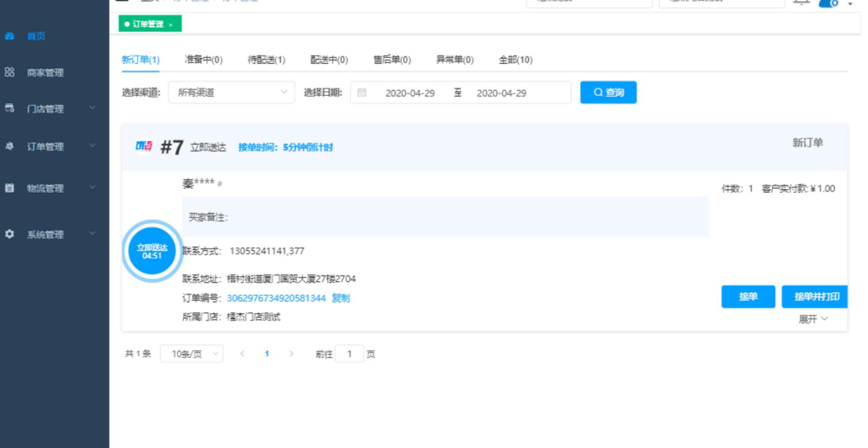This screenshot has width=868, height=448.
Task: Click the 商家管理 grid icon
Action: (9, 72)
